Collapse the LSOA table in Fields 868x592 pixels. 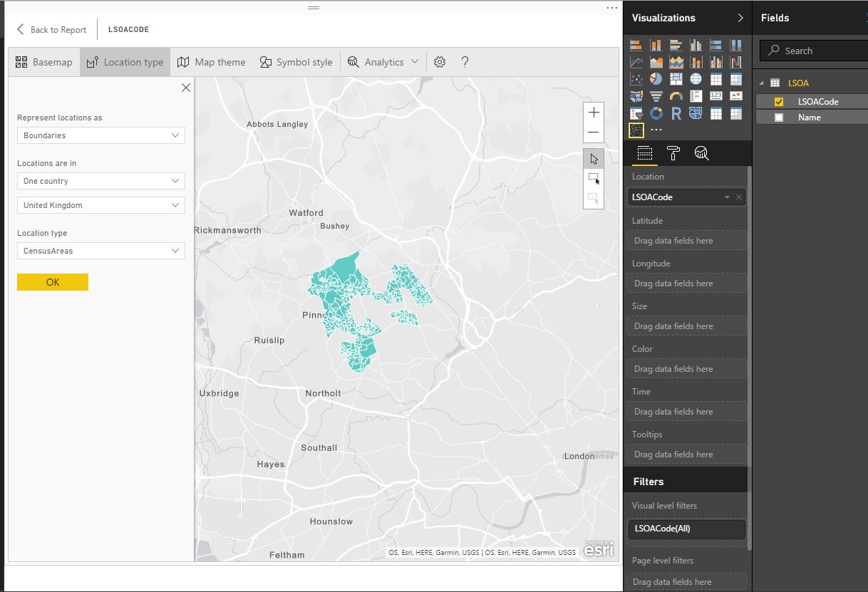pos(762,83)
